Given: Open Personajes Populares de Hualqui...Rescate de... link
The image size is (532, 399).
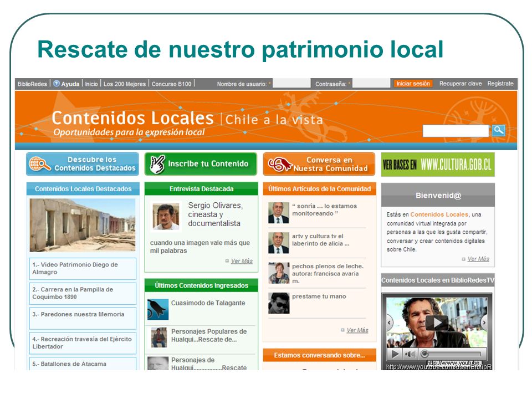Looking at the screenshot, I should (x=209, y=335).
